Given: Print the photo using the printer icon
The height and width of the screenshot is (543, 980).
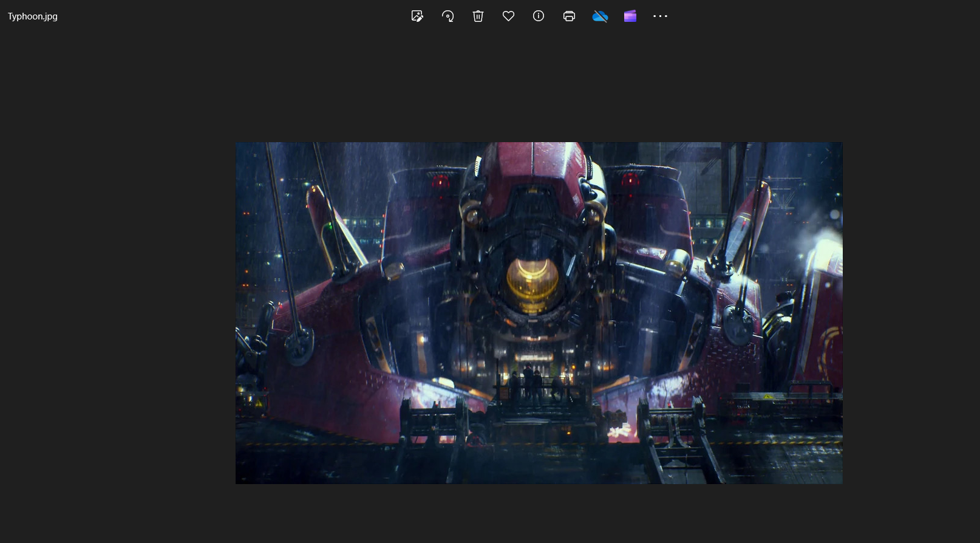Looking at the screenshot, I should pyautogui.click(x=569, y=16).
